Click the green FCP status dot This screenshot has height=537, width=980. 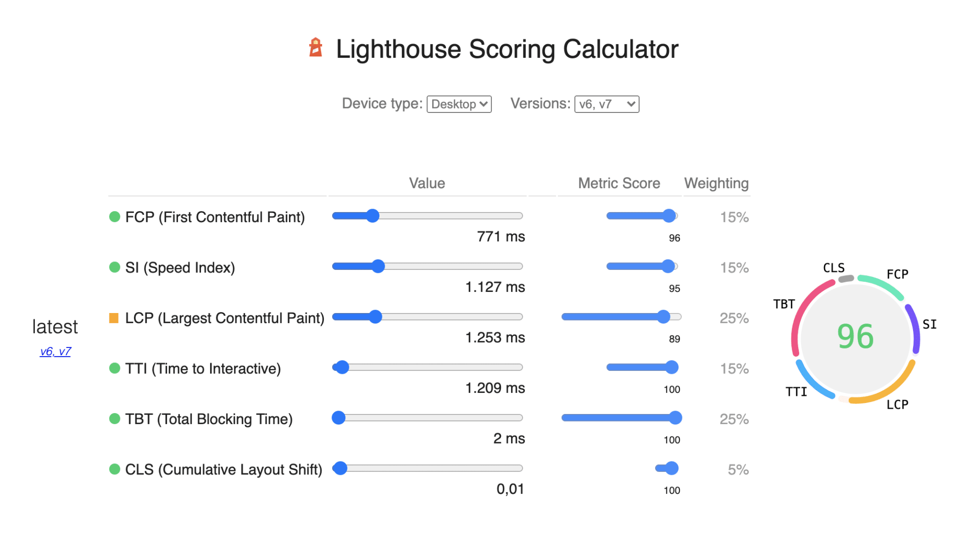(x=114, y=217)
